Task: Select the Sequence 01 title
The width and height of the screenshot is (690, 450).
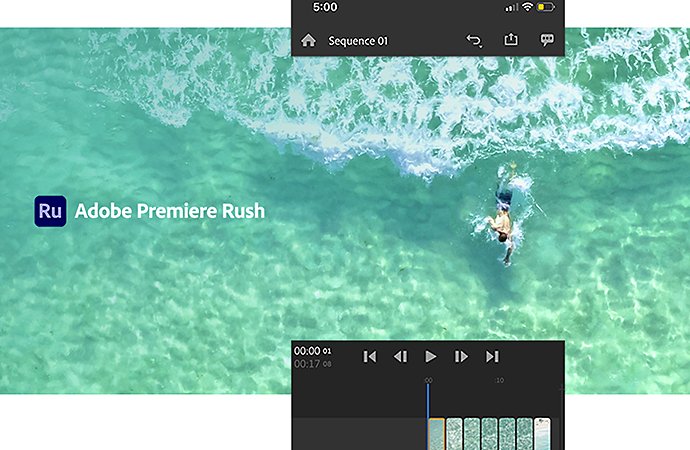Action: click(358, 41)
